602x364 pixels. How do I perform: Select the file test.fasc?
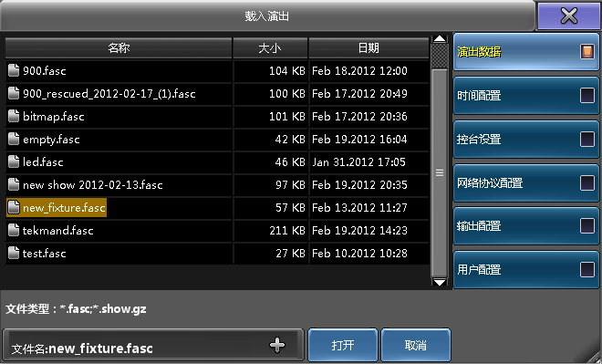click(44, 254)
